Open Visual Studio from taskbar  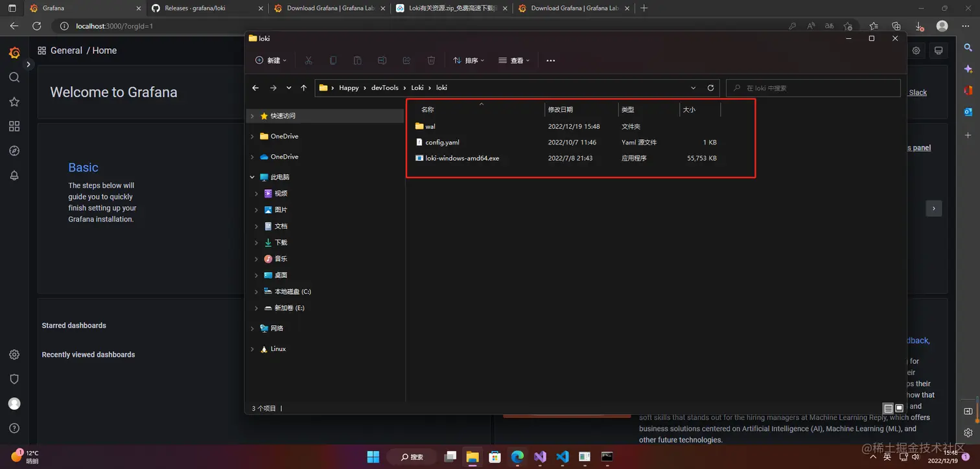coord(540,457)
